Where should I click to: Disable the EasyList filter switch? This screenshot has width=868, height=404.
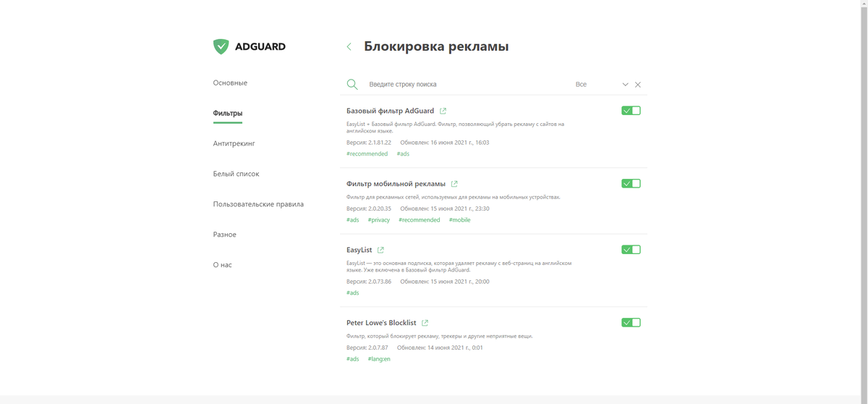[631, 250]
